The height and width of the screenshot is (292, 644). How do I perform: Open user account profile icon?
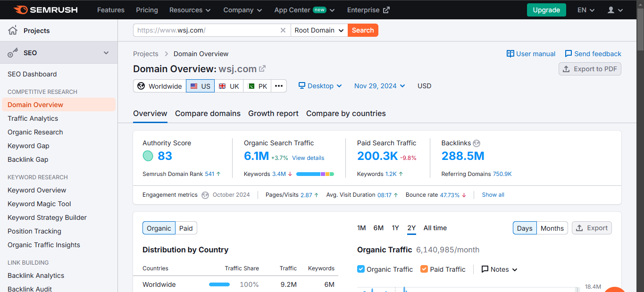point(611,10)
